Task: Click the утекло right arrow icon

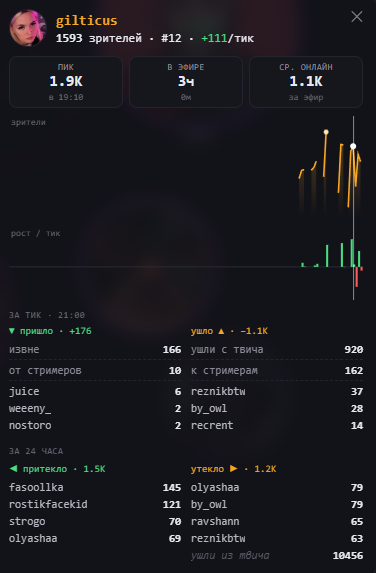Action: 233,468
